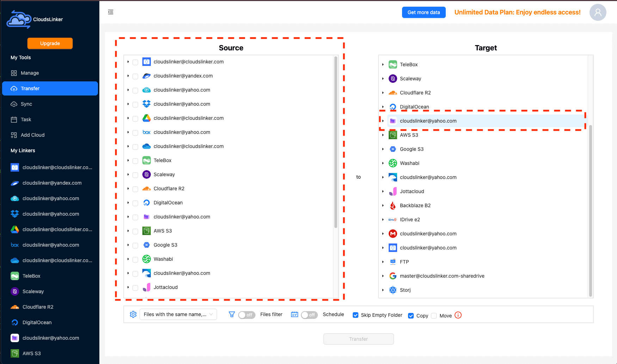
Task: Expand Target Google S3 node arrow
Action: pyautogui.click(x=383, y=149)
